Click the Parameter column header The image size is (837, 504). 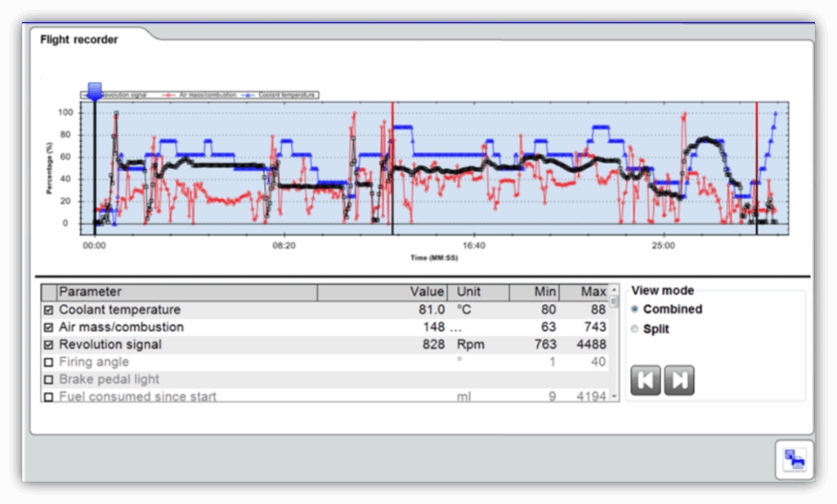[x=186, y=292]
